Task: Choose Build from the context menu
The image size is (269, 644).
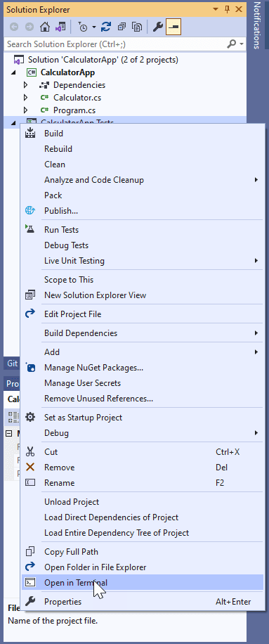Action: (143, 134)
